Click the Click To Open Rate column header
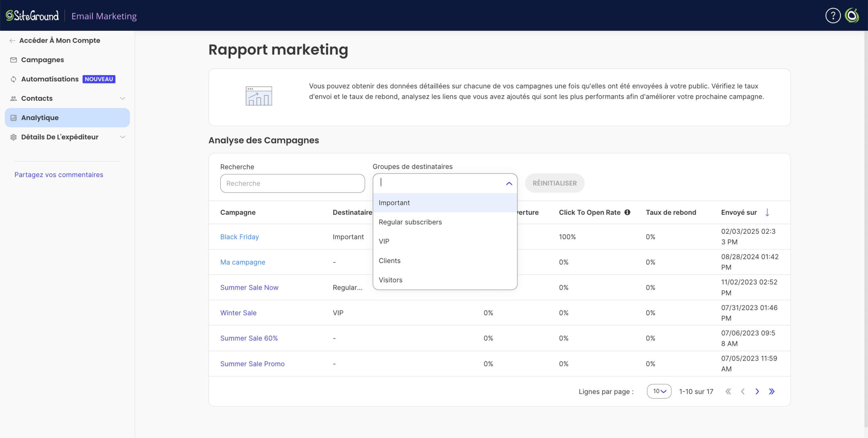 pos(590,212)
